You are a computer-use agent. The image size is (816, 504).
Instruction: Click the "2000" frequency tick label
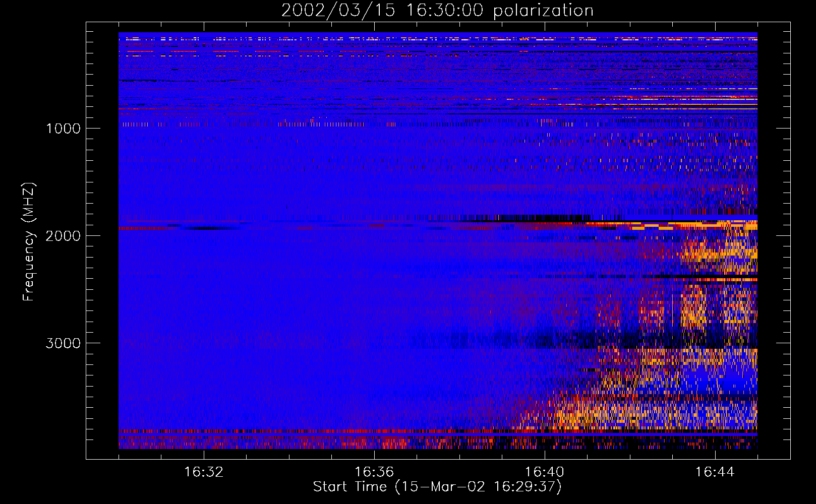(x=63, y=236)
